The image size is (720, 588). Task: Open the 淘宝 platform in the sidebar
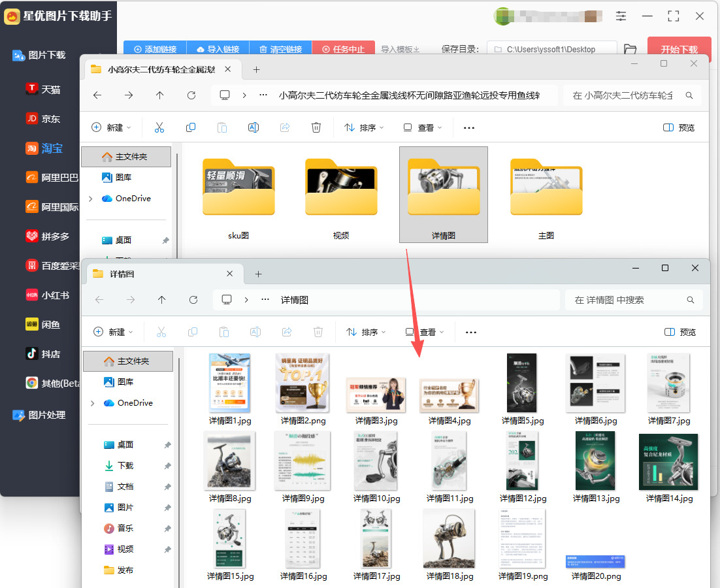tap(44, 148)
